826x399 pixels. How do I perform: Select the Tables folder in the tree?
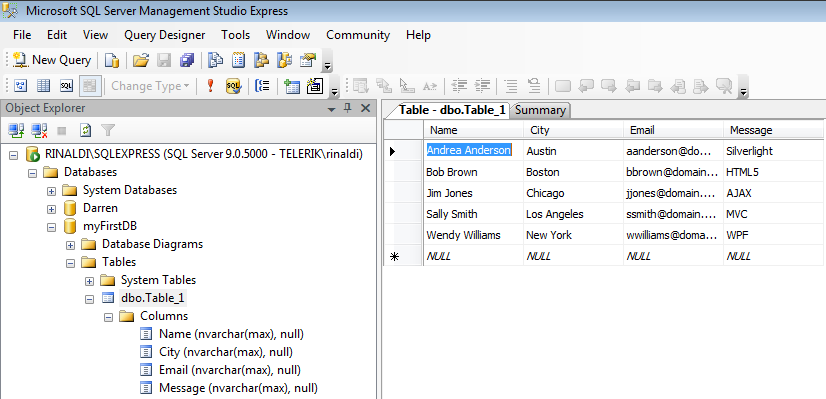(119, 262)
